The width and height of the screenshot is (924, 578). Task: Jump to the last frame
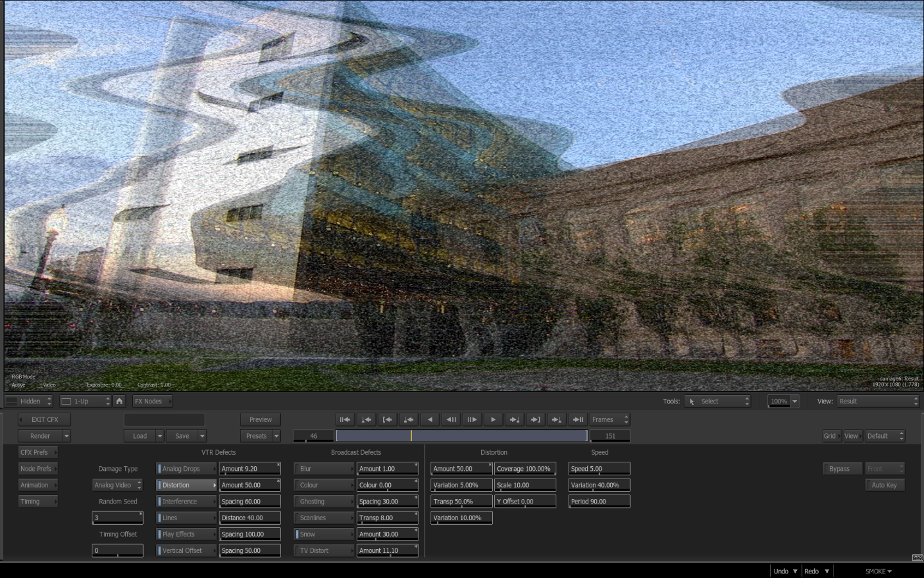click(577, 419)
